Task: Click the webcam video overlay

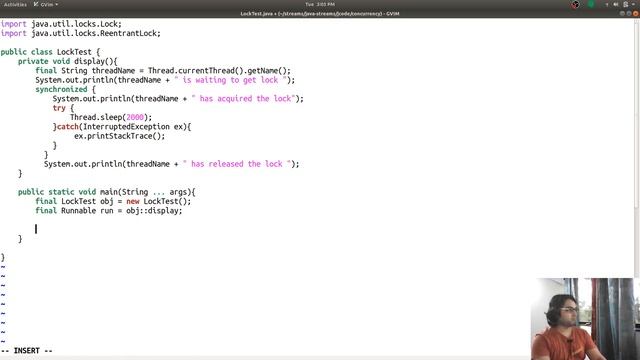Action: click(585, 319)
